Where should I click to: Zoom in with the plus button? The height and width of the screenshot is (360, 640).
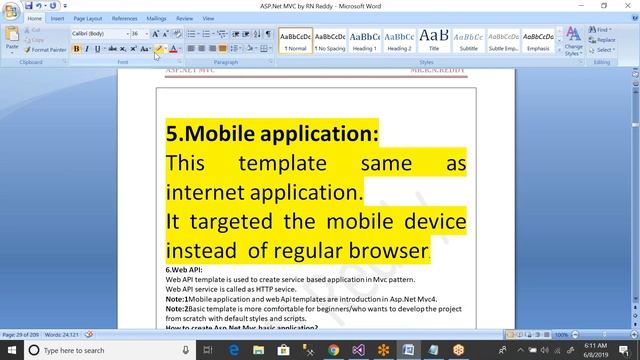click(x=634, y=335)
